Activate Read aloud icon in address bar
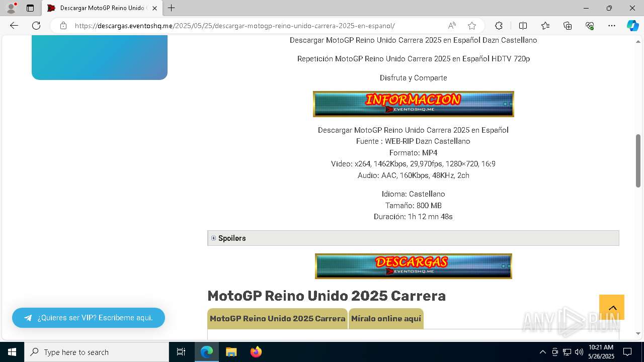644x362 pixels. pos(452,26)
